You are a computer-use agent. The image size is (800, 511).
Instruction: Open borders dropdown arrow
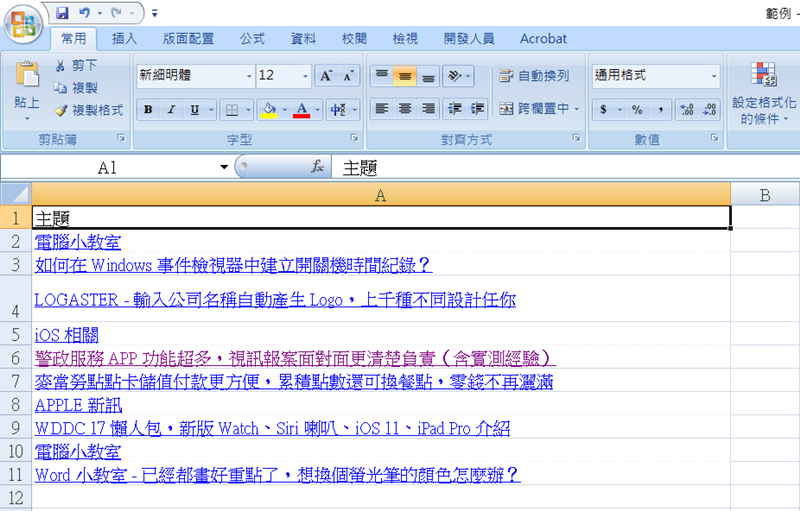pos(248,110)
